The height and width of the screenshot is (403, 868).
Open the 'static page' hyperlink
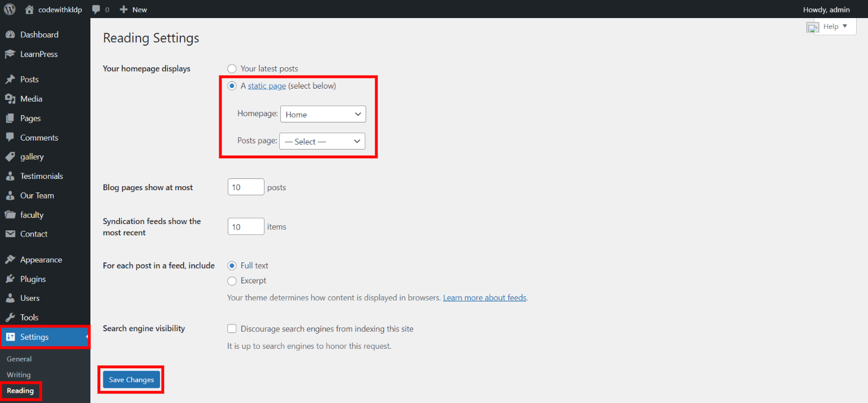tap(267, 86)
